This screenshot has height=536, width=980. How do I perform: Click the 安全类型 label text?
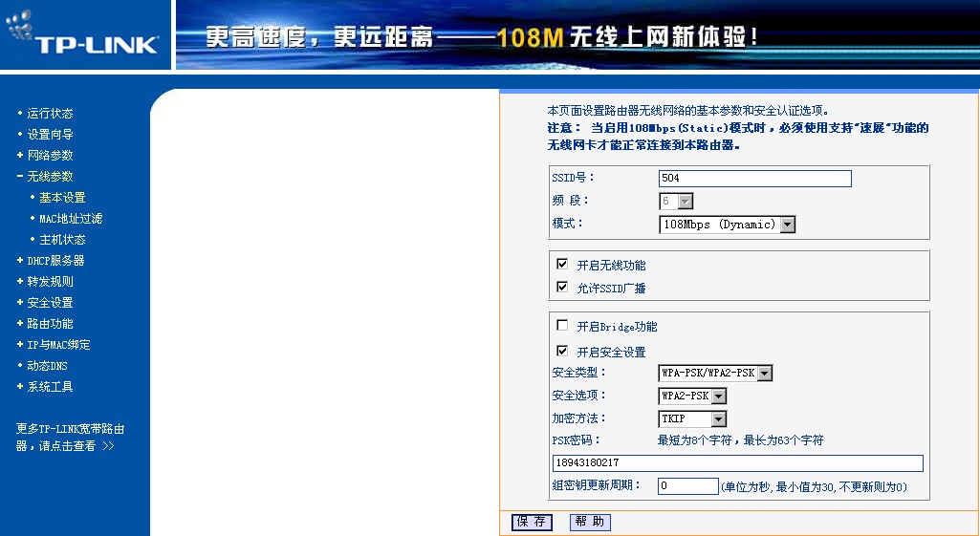578,373
